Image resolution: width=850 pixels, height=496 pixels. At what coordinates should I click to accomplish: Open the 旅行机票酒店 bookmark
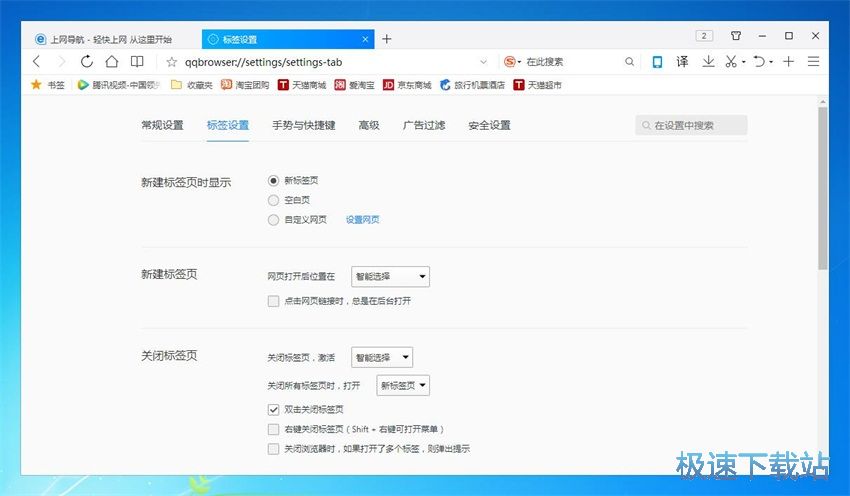click(x=472, y=85)
